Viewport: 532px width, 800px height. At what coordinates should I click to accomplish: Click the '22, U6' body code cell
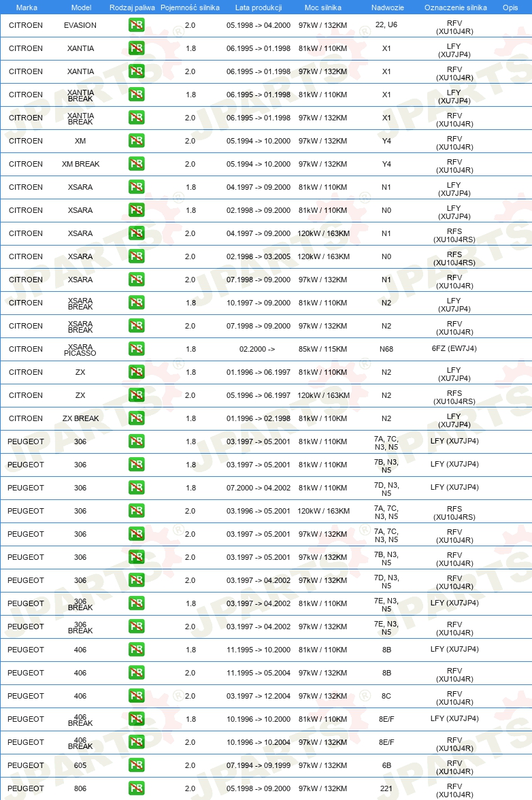coord(386,24)
